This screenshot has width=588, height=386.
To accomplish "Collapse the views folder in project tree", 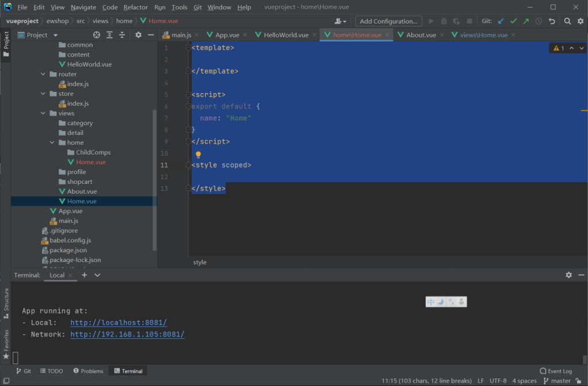I will pyautogui.click(x=44, y=113).
